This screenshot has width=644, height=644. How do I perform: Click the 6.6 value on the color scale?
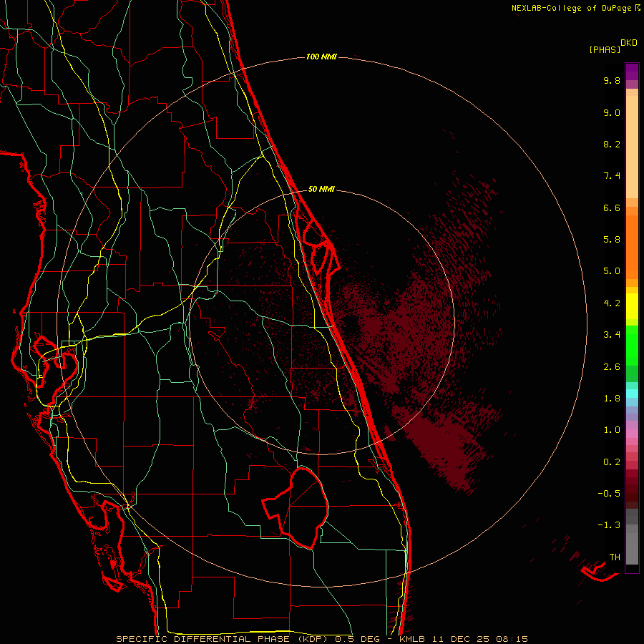click(612, 208)
